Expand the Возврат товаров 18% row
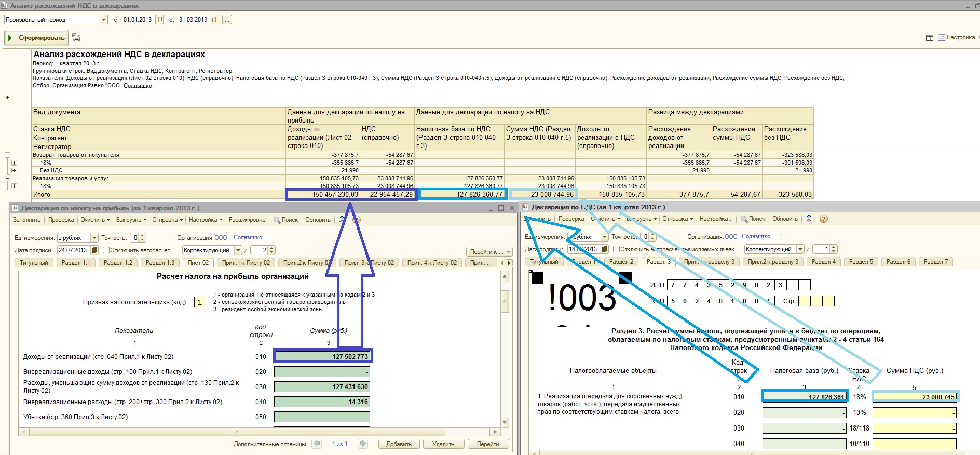The height and width of the screenshot is (455, 980). click(x=14, y=163)
